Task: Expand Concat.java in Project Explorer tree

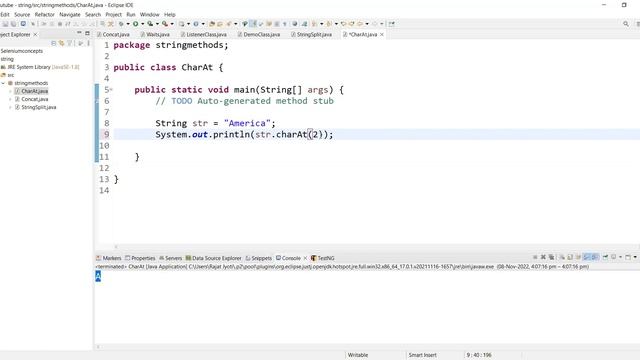Action: [x=10, y=99]
